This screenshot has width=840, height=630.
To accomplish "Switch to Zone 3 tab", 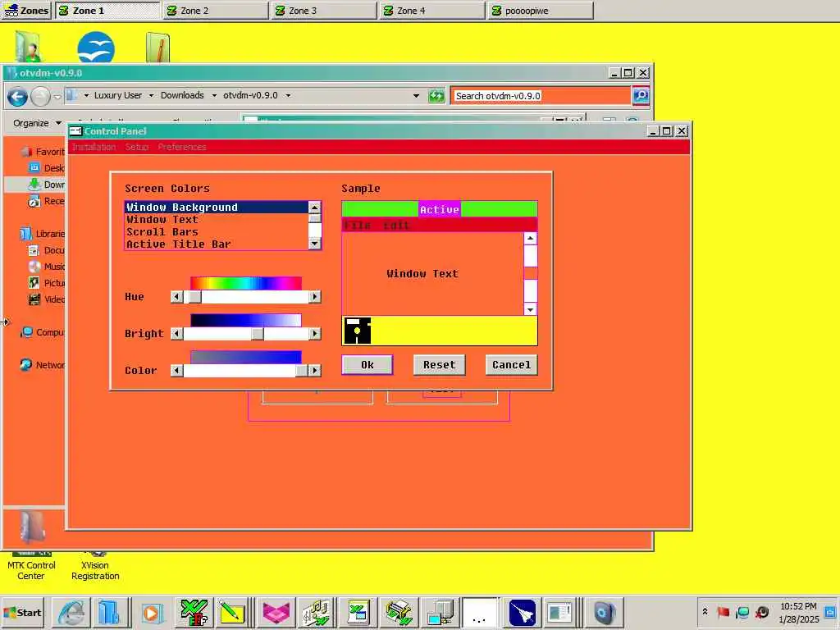I will (323, 10).
